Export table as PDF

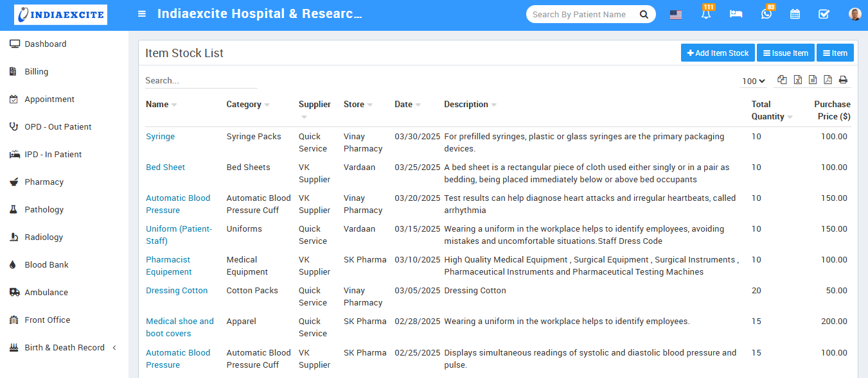[x=828, y=80]
